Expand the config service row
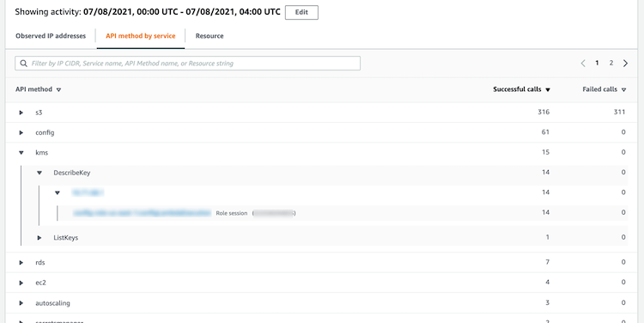 [21, 133]
